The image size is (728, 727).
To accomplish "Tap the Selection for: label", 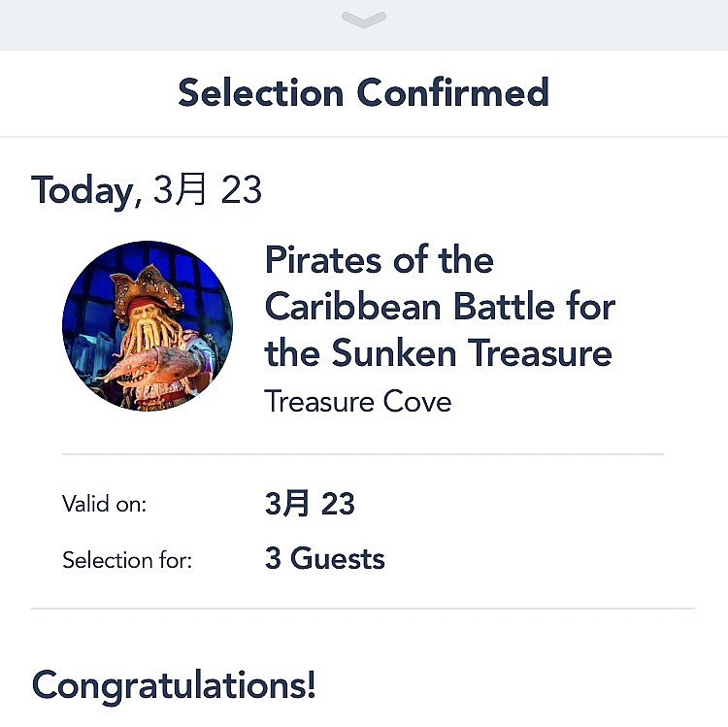I will (127, 560).
